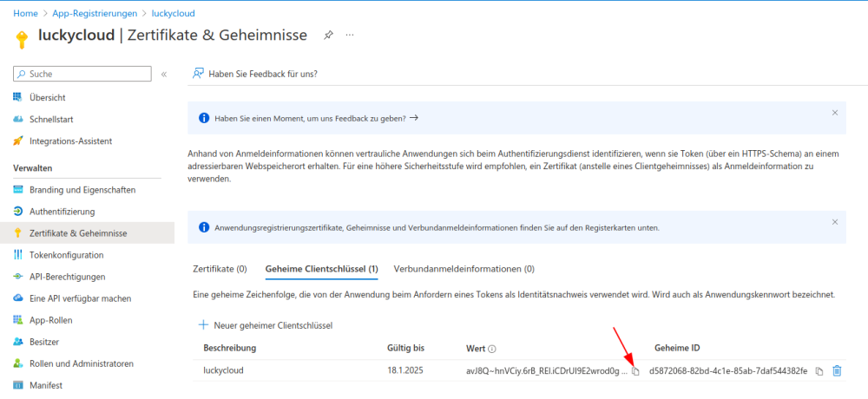
Task: Click the Integrations-Assistent rocket icon
Action: [17, 141]
